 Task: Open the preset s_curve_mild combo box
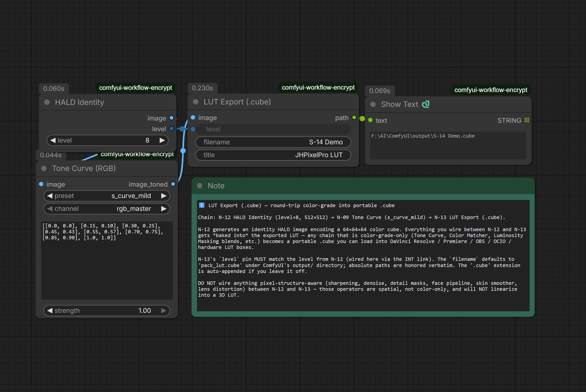107,196
